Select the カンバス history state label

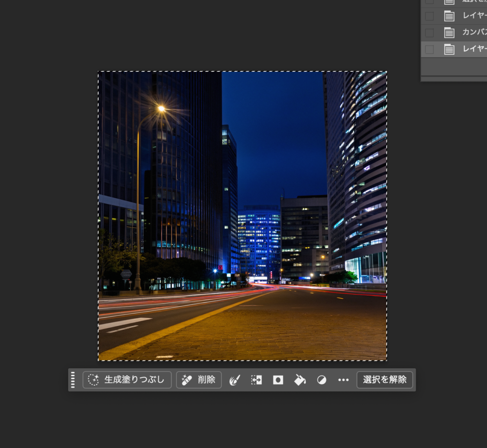tap(474, 33)
